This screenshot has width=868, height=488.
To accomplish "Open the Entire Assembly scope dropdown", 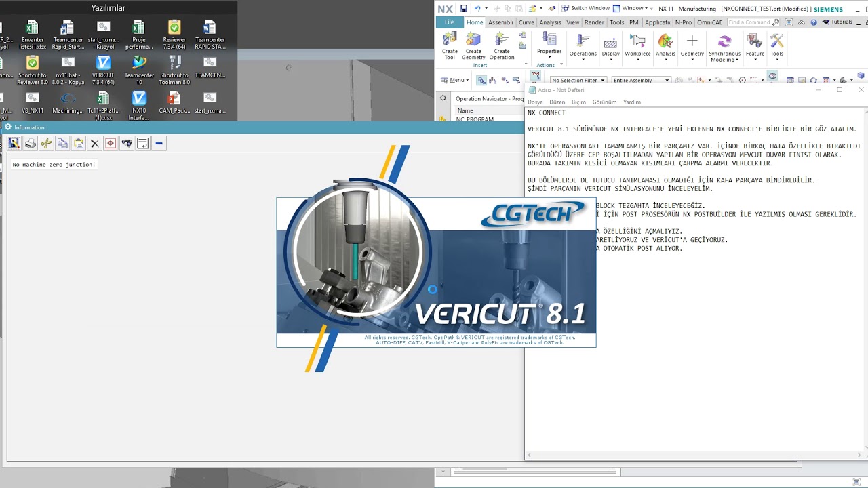I will click(641, 80).
